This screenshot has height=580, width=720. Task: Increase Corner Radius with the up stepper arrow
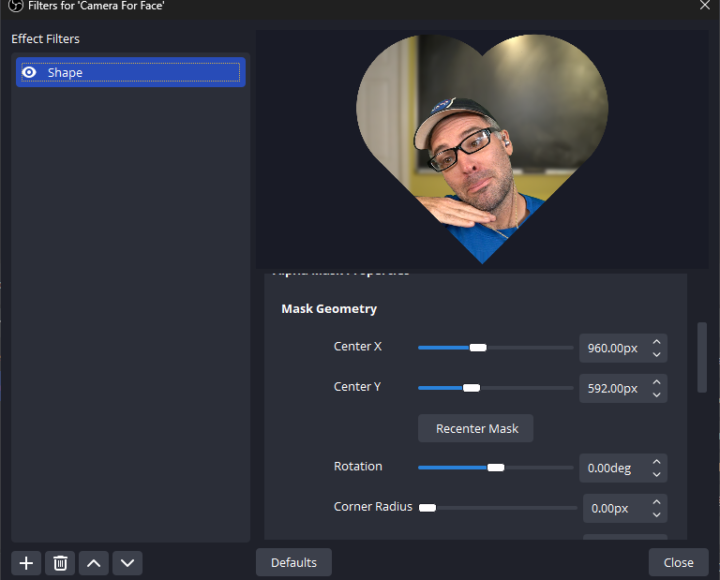pyautogui.click(x=656, y=502)
